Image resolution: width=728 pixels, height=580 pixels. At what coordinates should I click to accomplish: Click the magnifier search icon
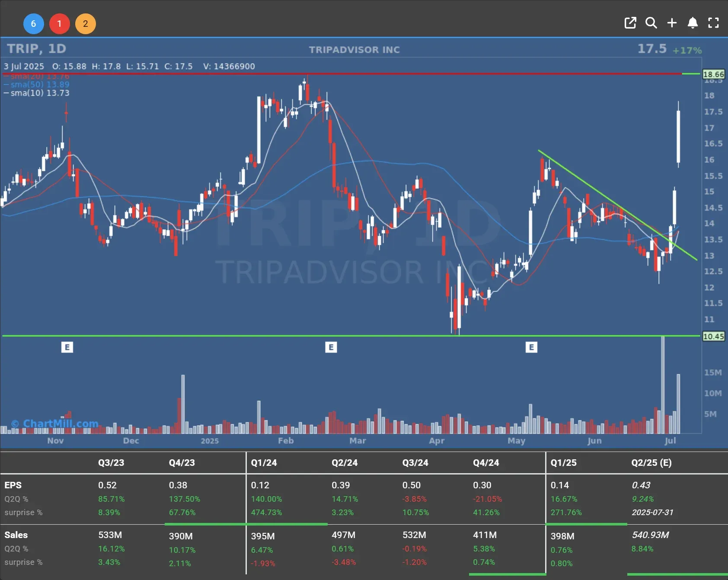coord(651,23)
